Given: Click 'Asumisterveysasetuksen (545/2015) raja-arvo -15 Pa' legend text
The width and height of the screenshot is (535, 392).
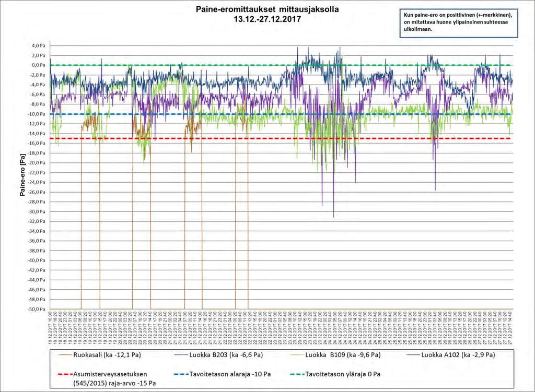Looking at the screenshot, I should [x=114, y=379].
